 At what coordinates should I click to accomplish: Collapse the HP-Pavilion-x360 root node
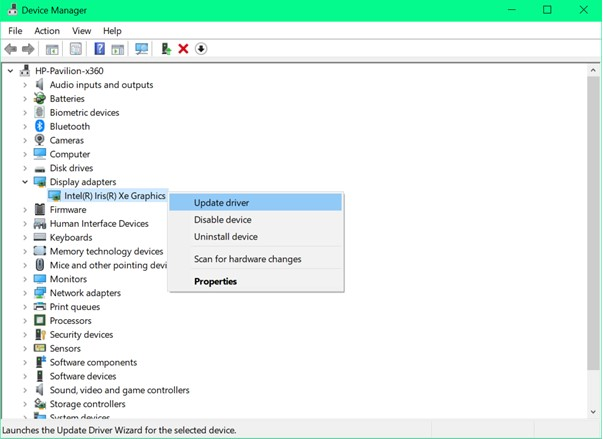[x=11, y=71]
